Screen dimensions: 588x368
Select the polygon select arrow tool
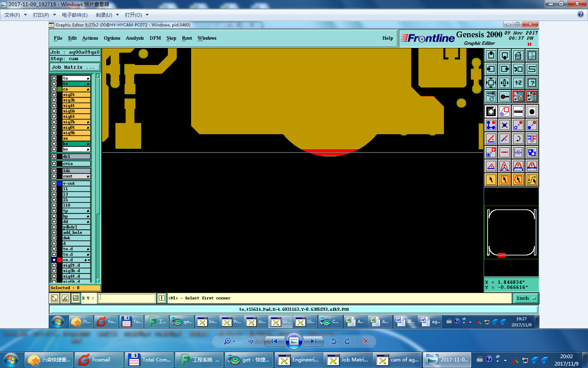pyautogui.click(x=518, y=180)
